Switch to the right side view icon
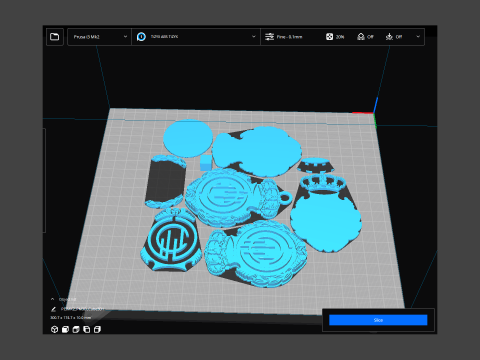The image size is (480, 360). pyautogui.click(x=97, y=329)
